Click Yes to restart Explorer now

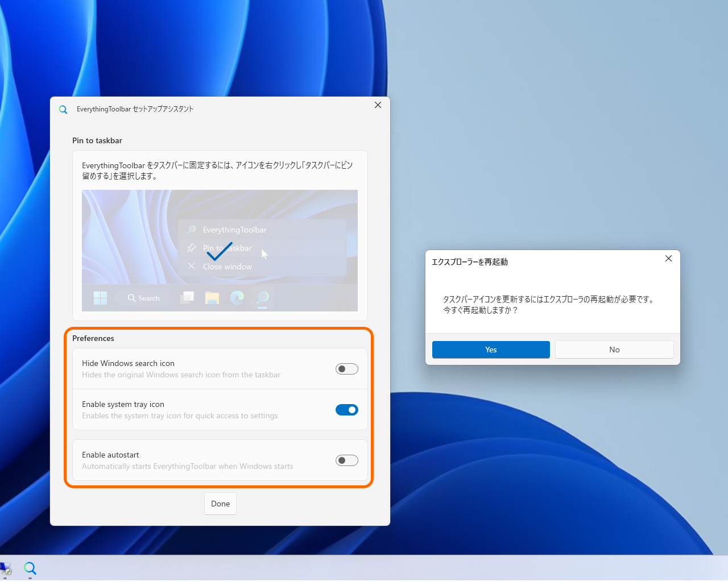pyautogui.click(x=490, y=349)
